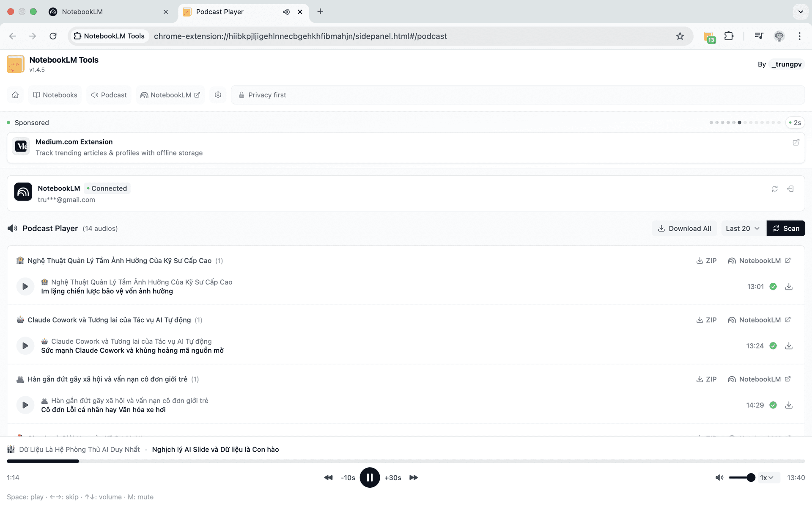This screenshot has height=508, width=812.
Task: Click the Scan button
Action: pyautogui.click(x=785, y=228)
